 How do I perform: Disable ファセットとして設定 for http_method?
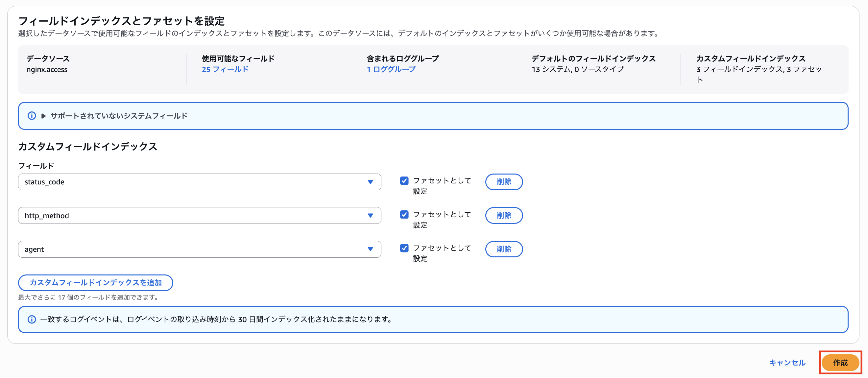[404, 215]
